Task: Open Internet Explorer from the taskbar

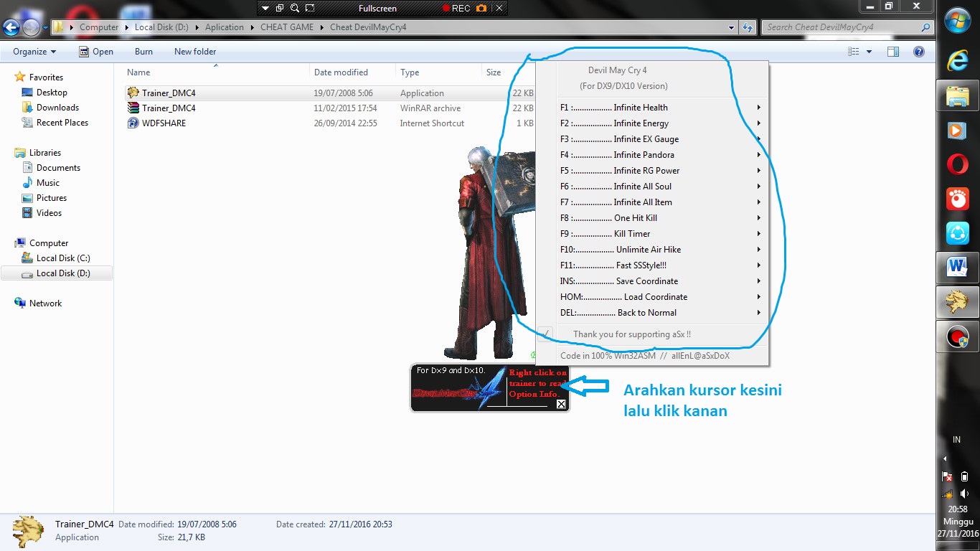Action: tap(958, 61)
